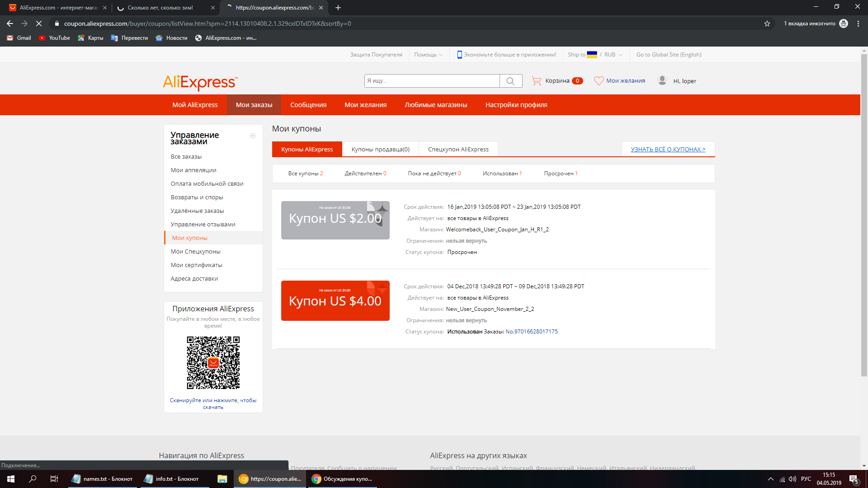This screenshot has width=868, height=488.
Task: Open Windows Start menu
Action: 11,479
